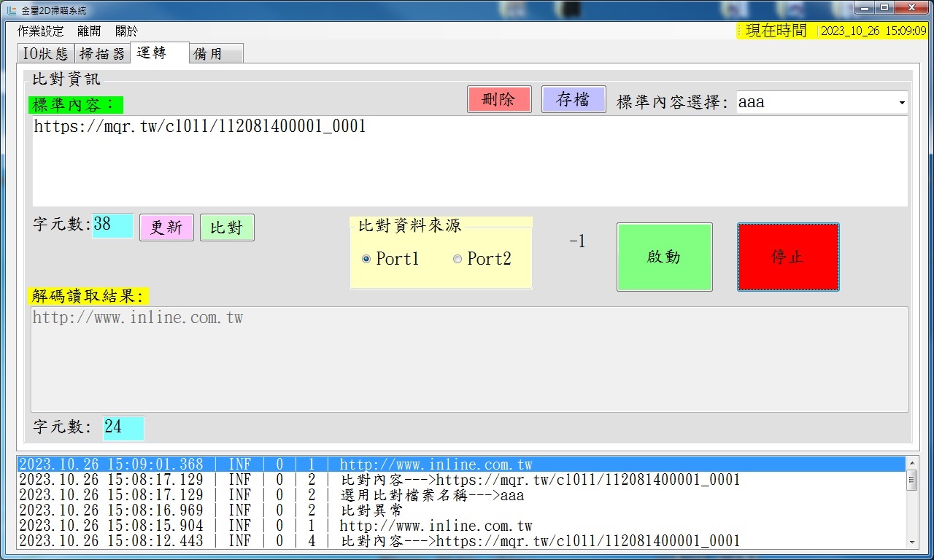The image size is (934, 560).
Task: Switch to the IO狀態 tab
Action: point(45,53)
